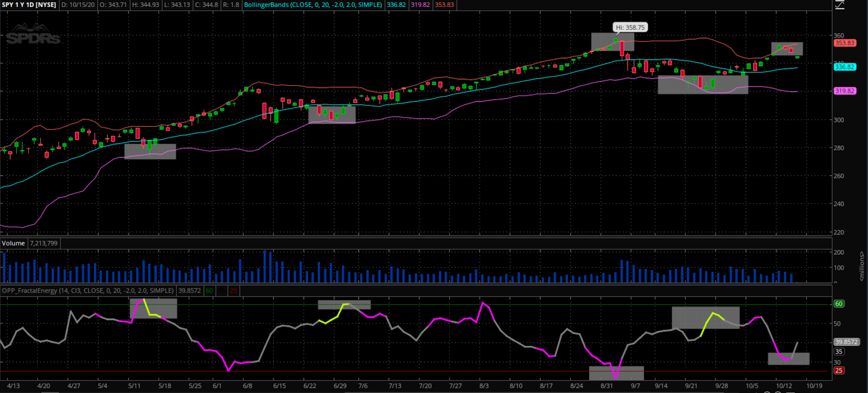Click the 7,213,799 volume value
Viewport: 868px width, 393px height.
pos(43,243)
